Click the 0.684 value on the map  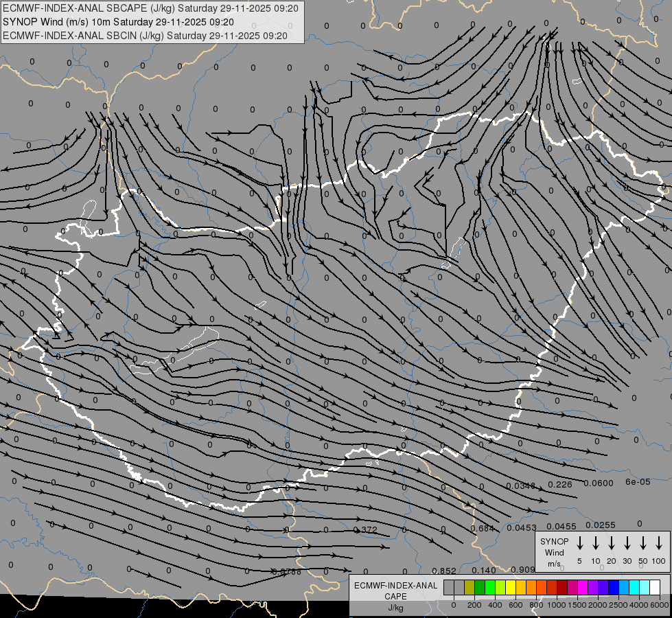tap(483, 528)
